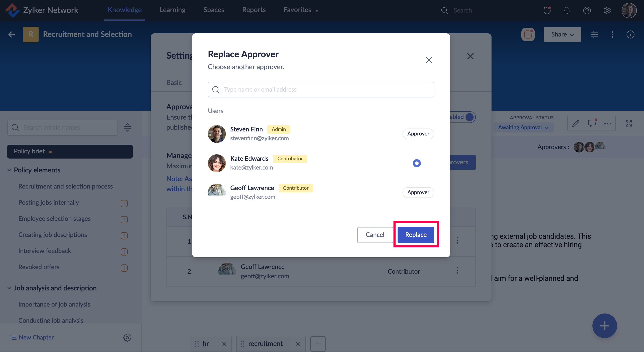This screenshot has width=644, height=352.
Task: Open the settings gear in top bar
Action: pyautogui.click(x=607, y=10)
